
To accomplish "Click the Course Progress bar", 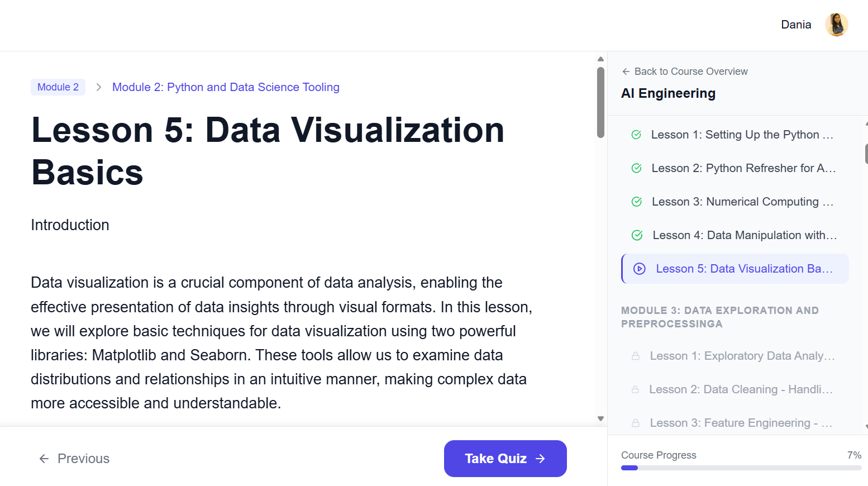I will tap(741, 468).
